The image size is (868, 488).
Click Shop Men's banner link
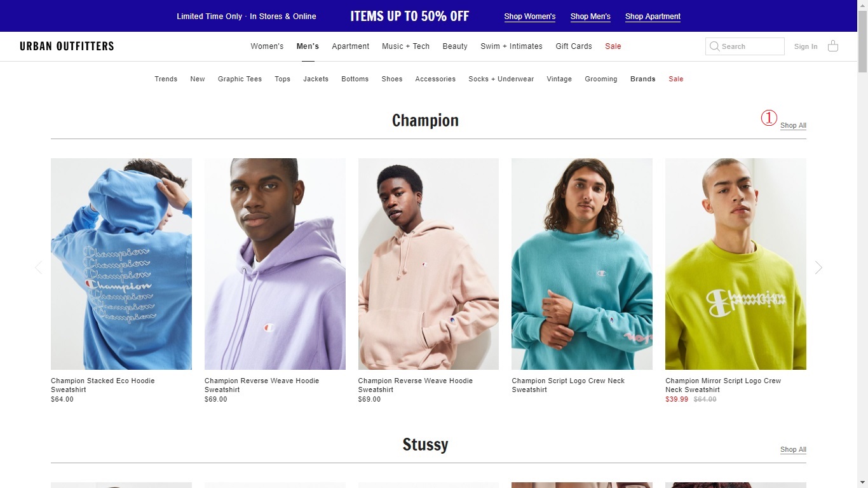pyautogui.click(x=590, y=17)
